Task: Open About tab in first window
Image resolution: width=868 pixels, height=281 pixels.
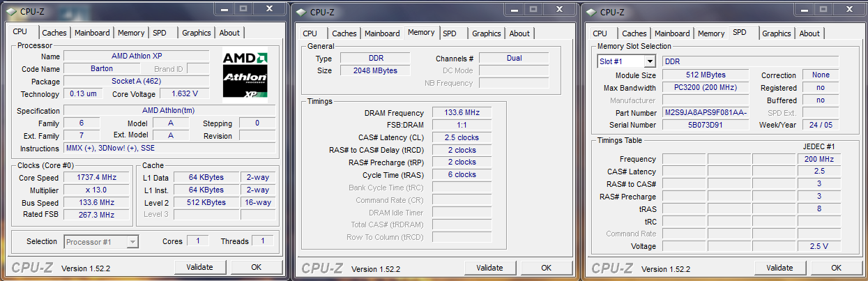Action: (x=229, y=33)
